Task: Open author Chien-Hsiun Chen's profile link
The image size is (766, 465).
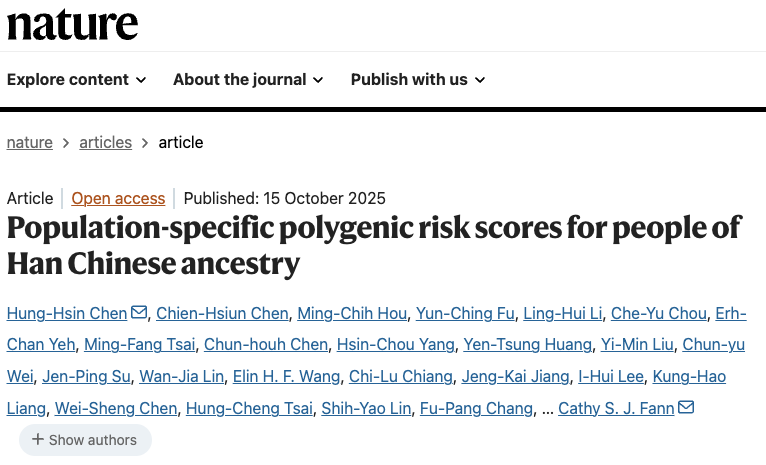Action: (x=222, y=314)
